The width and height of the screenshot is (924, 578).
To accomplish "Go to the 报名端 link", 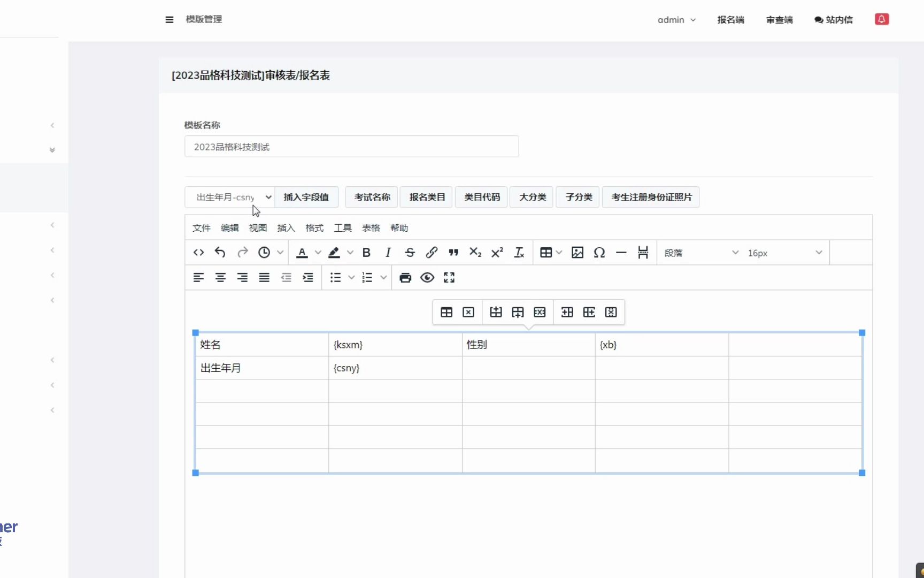I will (x=731, y=20).
